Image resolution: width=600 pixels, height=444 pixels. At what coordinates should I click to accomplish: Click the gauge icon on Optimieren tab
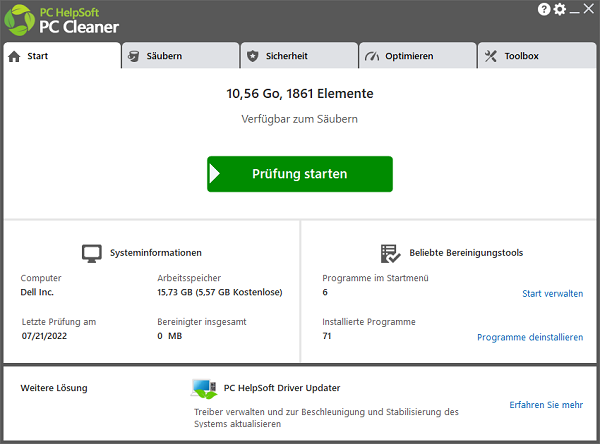coord(372,57)
